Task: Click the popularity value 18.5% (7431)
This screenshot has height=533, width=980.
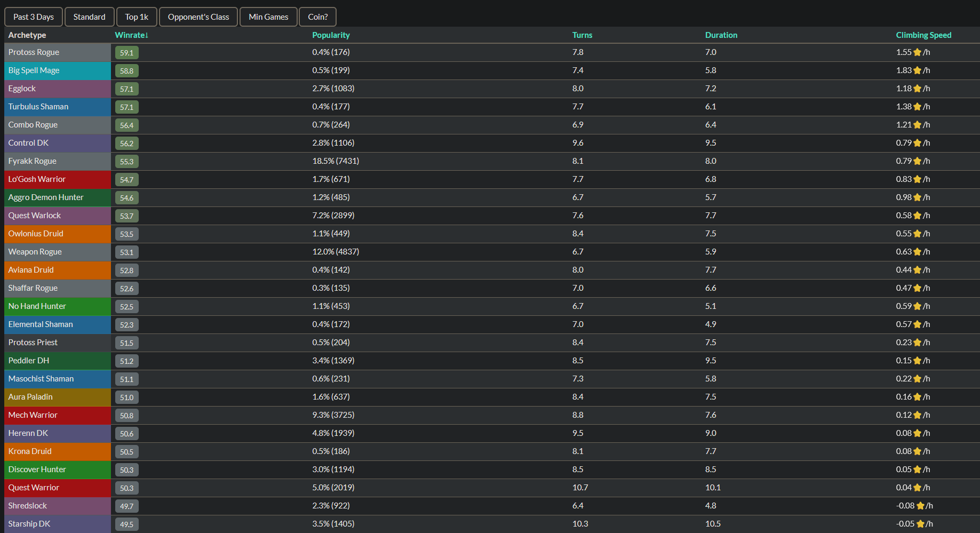Action: [336, 161]
